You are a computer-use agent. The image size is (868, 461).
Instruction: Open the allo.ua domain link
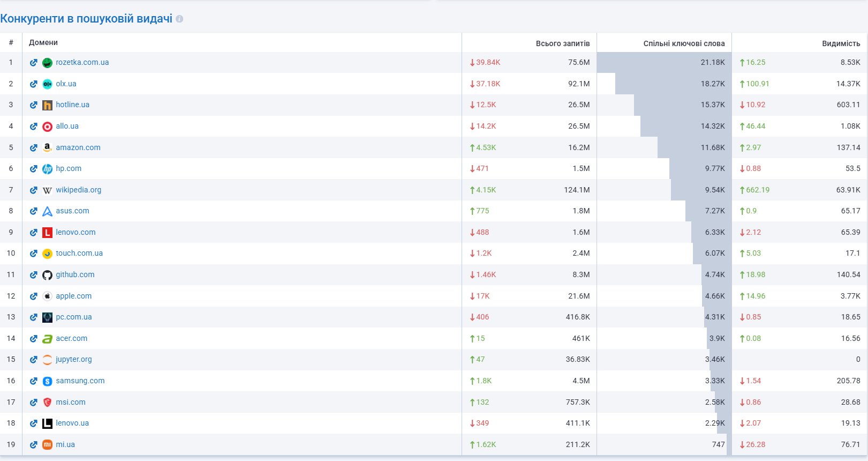tap(67, 126)
